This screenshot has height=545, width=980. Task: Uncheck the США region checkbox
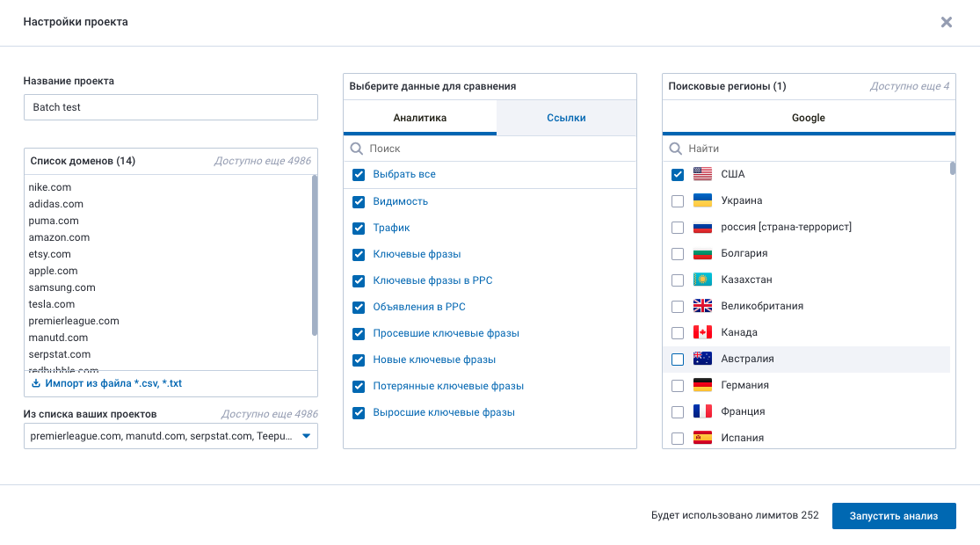tap(677, 174)
